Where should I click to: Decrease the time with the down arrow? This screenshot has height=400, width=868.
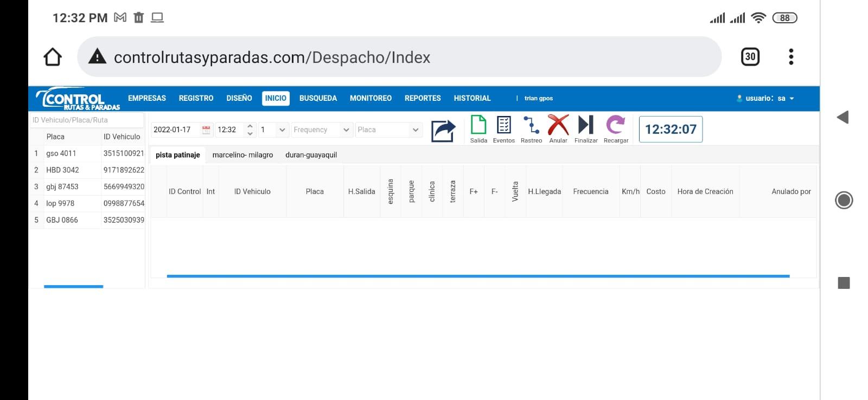click(250, 133)
